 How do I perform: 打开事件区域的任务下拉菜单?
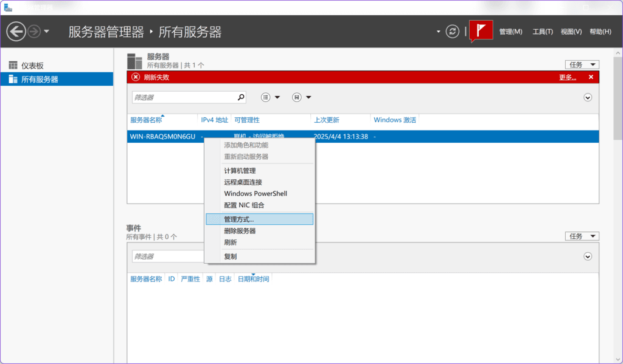tap(581, 236)
